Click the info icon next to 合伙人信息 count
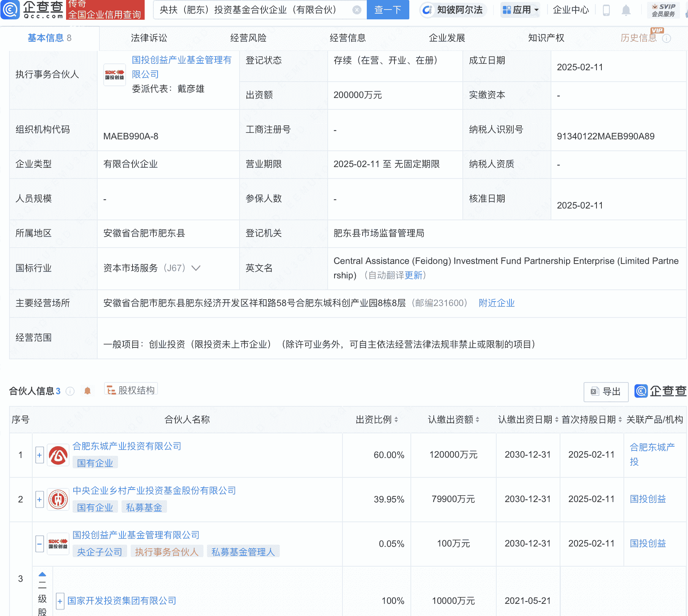This screenshot has width=688, height=616. tap(70, 391)
